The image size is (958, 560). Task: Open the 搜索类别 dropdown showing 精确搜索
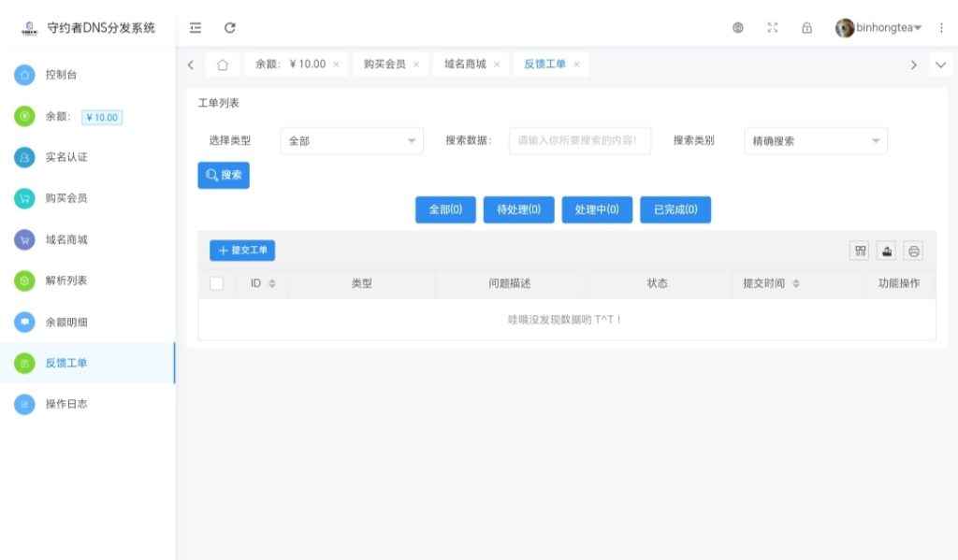[x=816, y=140]
